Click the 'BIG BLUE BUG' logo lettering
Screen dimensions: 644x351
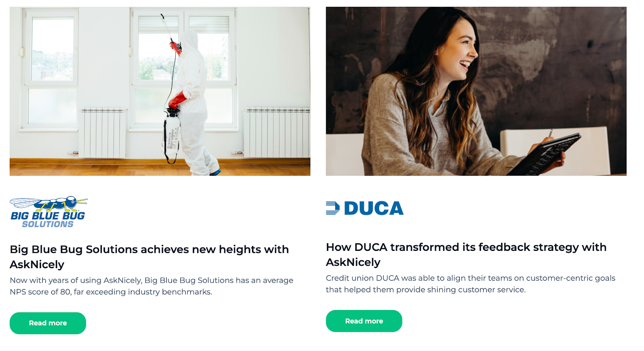[48, 216]
